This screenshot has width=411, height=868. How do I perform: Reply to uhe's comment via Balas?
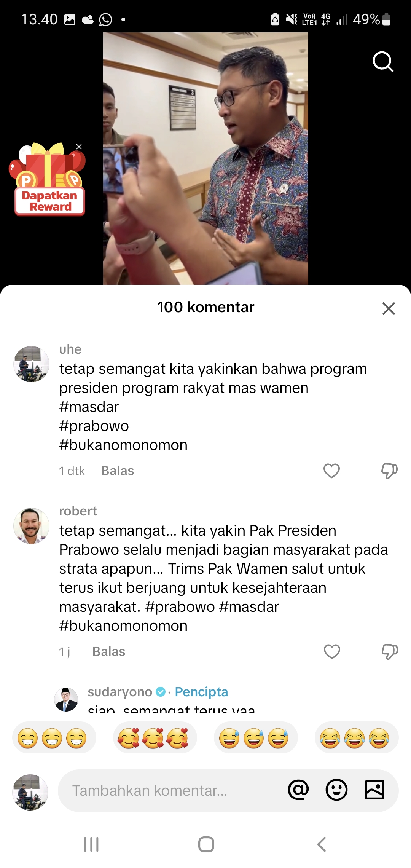118,471
